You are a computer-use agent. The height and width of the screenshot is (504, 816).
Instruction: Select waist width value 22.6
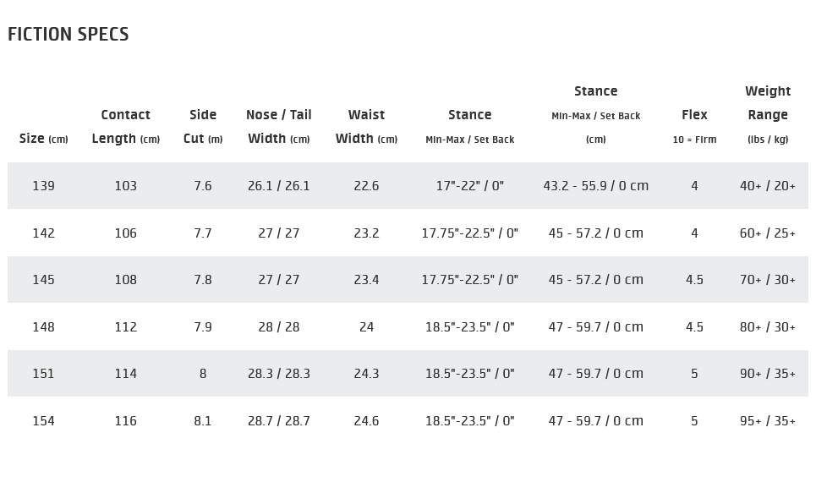[366, 186]
